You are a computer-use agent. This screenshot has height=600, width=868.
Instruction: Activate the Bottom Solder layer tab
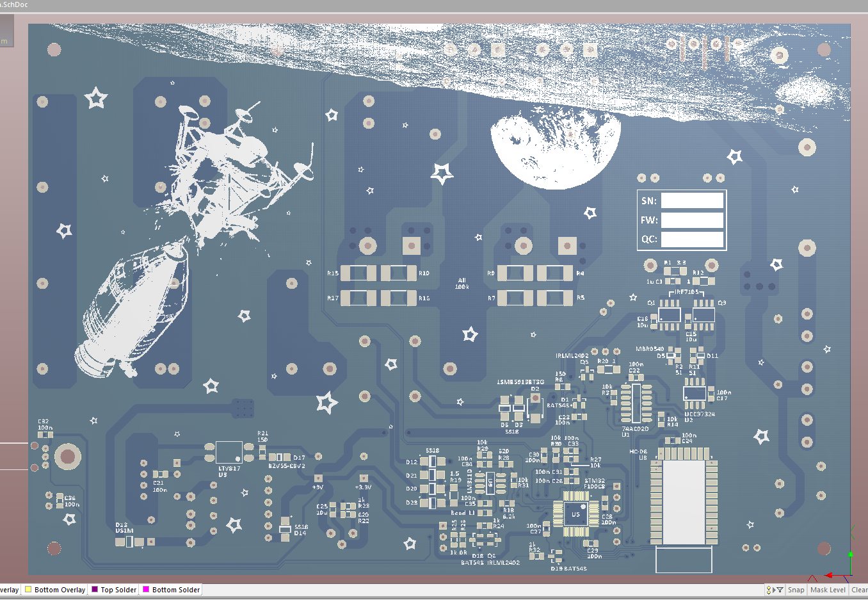176,590
